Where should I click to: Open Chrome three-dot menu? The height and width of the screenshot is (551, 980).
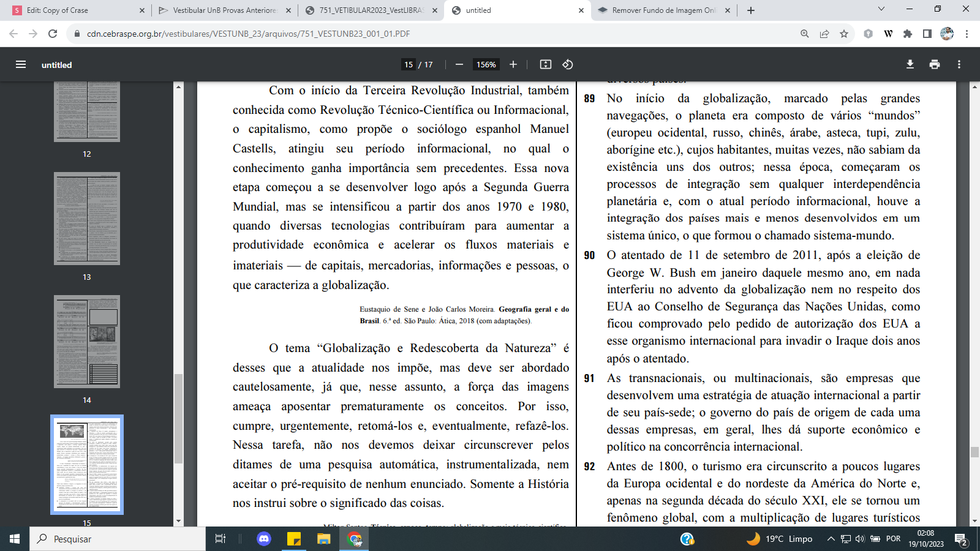click(967, 34)
